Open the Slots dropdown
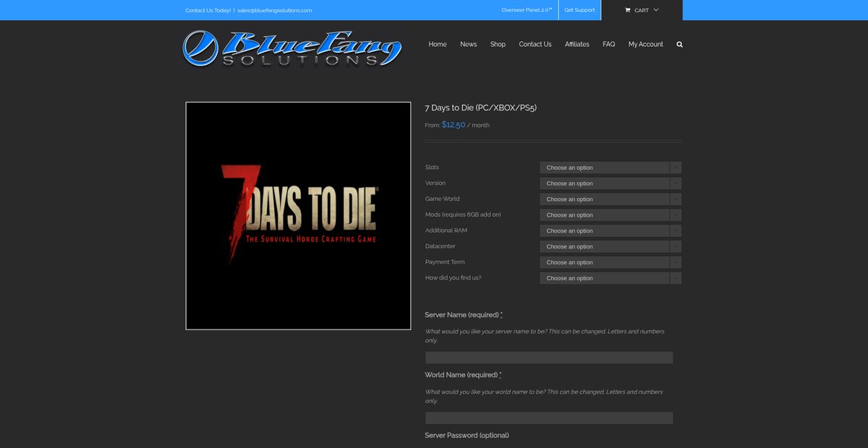The image size is (868, 448). (610, 168)
